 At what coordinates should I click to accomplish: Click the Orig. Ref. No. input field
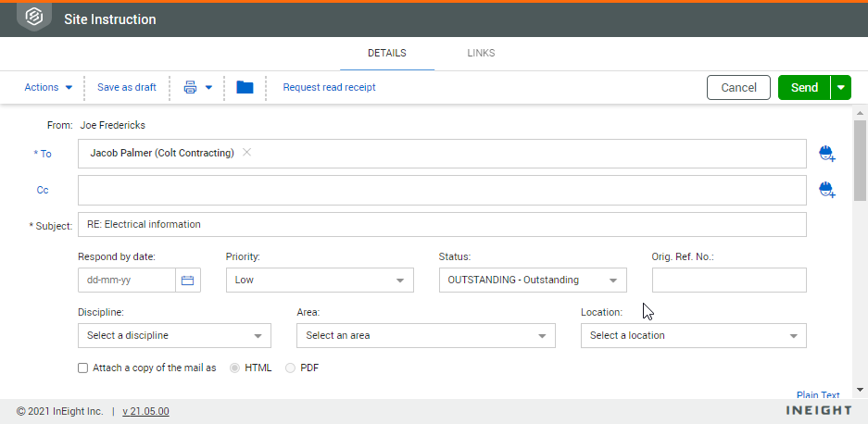(729, 281)
